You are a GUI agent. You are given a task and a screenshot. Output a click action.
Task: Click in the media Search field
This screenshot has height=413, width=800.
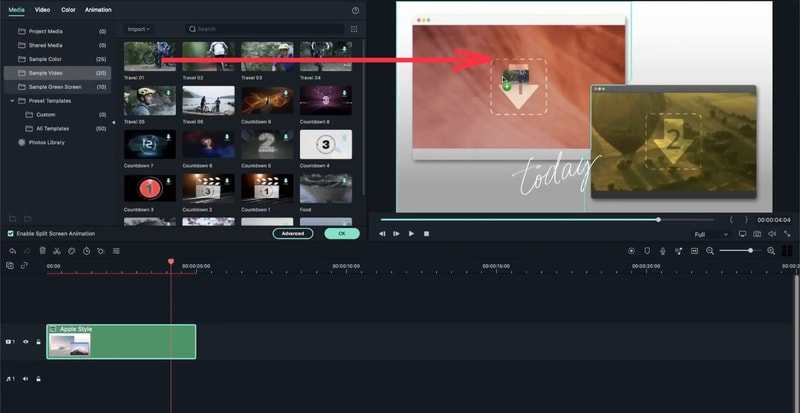[x=264, y=29]
